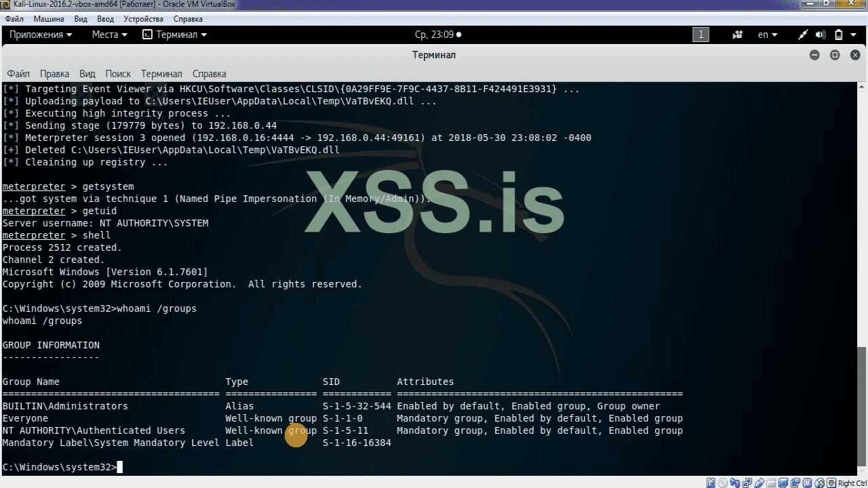Click the VirtualBox icon in the window title bar
This screenshot has width=868, height=488.
pyautogui.click(x=5, y=5)
